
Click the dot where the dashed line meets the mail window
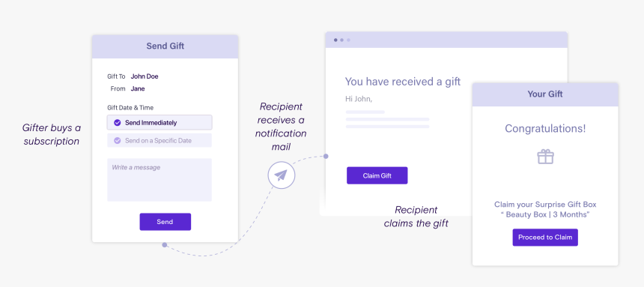point(326,157)
